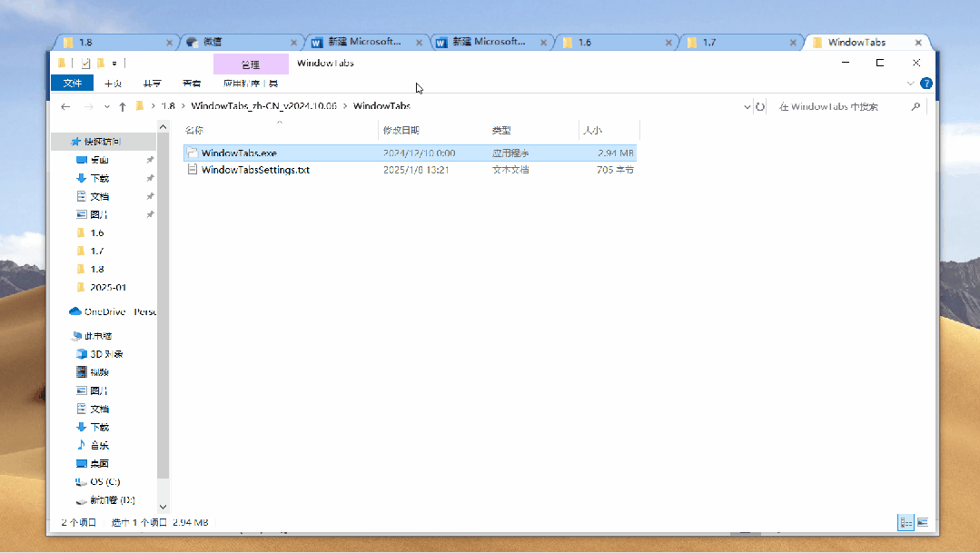
Task: Refresh the current folder
Action: [760, 107]
